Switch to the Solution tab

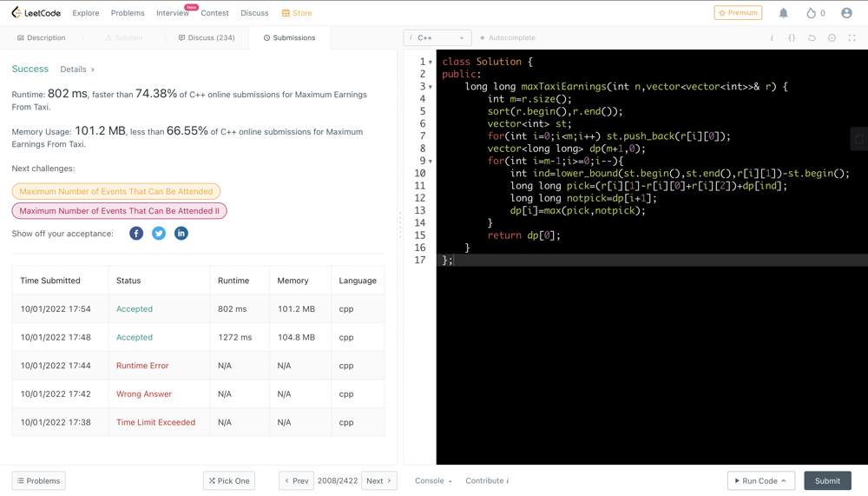point(124,37)
